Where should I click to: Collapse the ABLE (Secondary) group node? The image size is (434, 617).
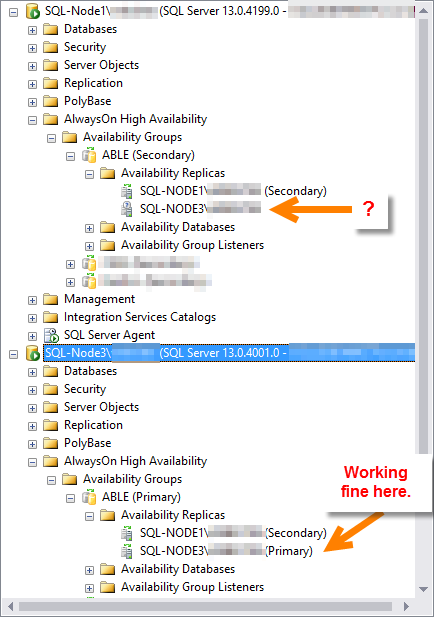(70, 156)
